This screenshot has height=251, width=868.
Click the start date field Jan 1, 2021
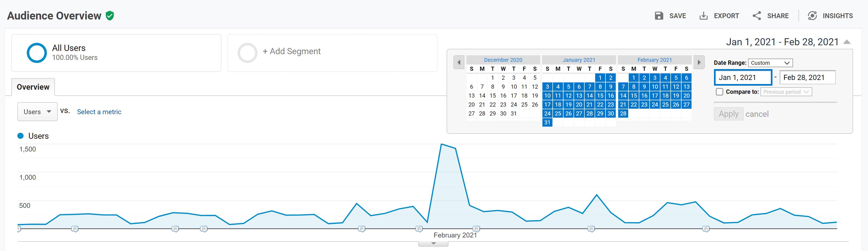point(743,78)
